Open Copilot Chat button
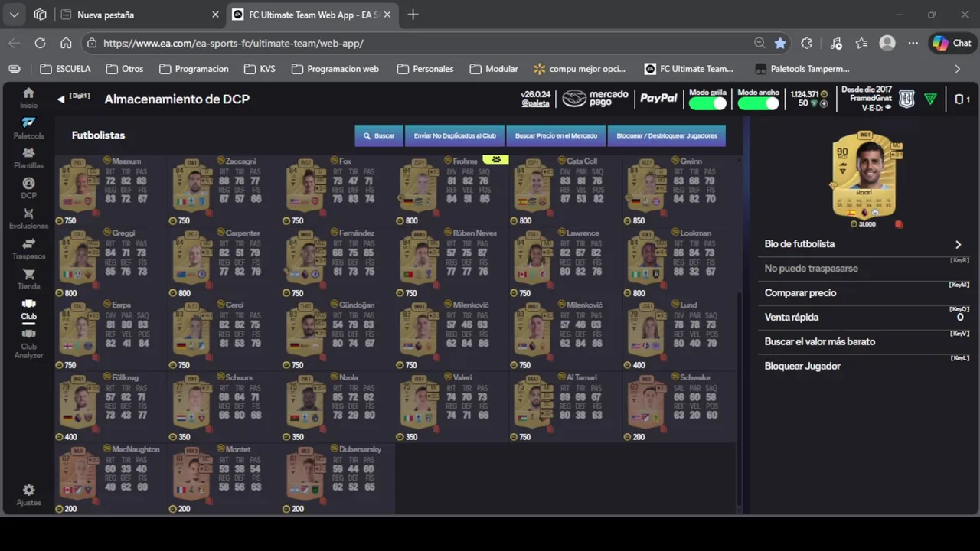Viewport: 980px width, 551px height. (952, 44)
